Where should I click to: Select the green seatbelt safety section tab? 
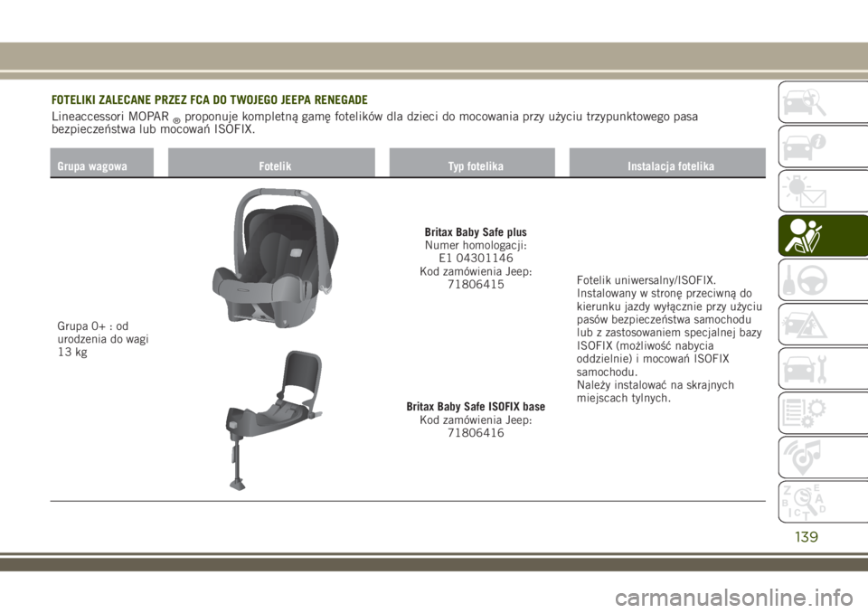[823, 235]
